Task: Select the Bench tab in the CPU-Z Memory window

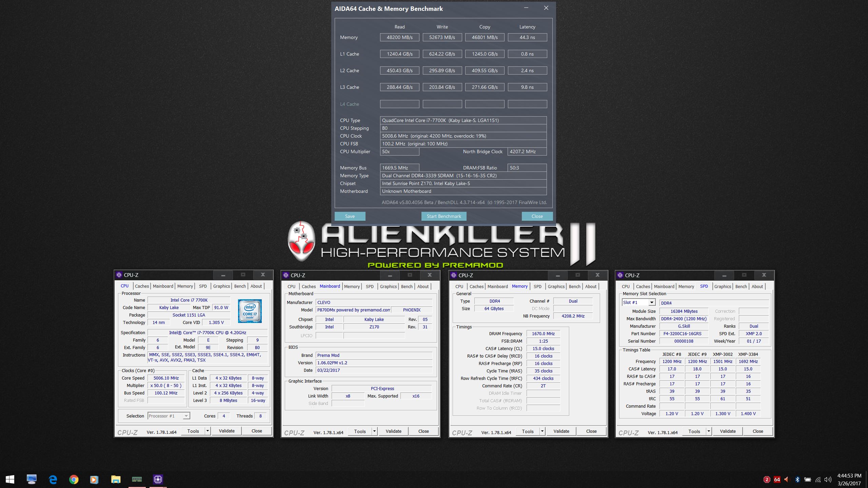Action: [x=574, y=287]
